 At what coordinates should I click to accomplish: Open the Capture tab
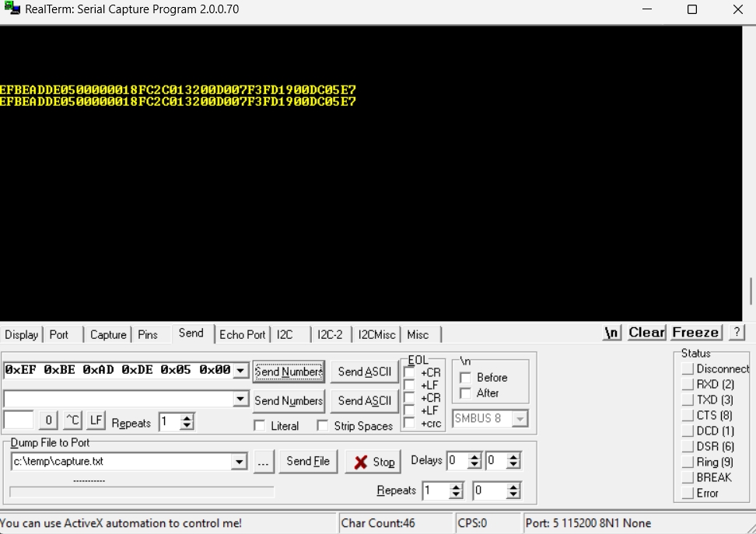point(107,334)
